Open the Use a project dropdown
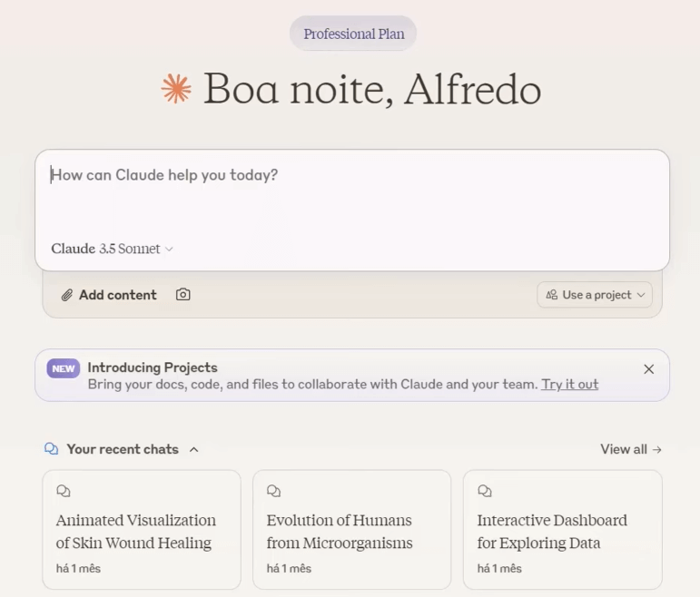This screenshot has height=597, width=700. (595, 295)
